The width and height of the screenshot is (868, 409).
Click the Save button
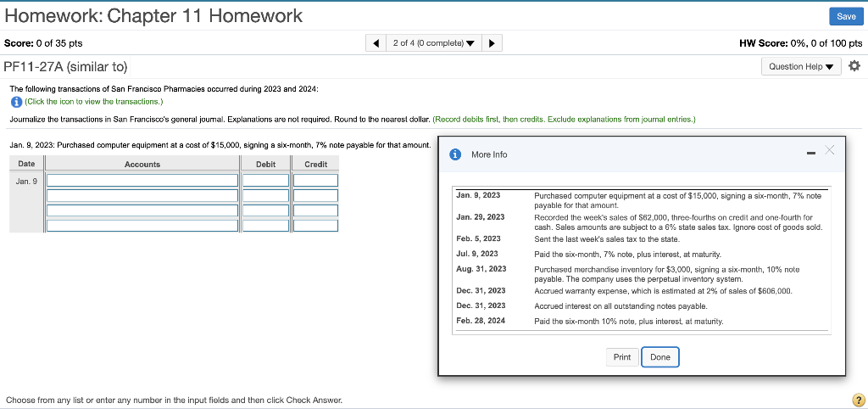(846, 17)
